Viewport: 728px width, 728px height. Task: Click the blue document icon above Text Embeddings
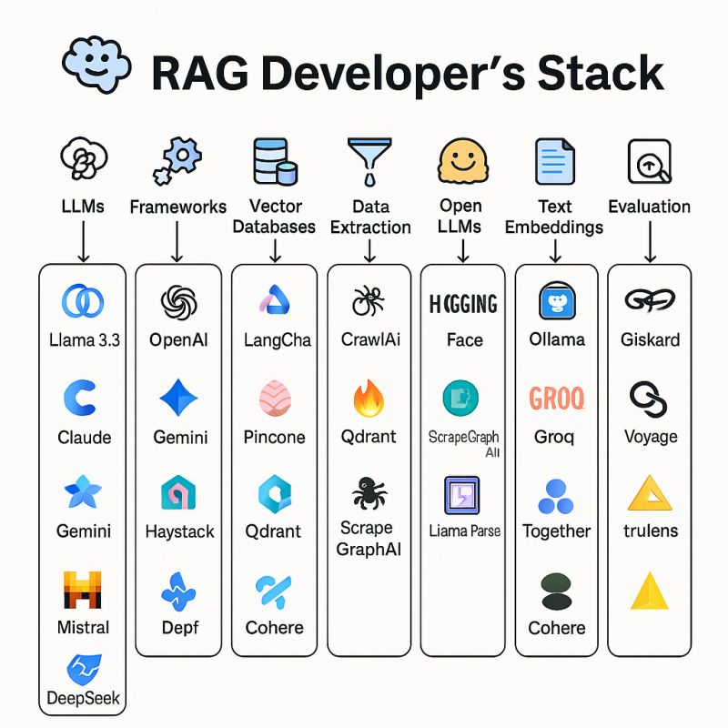click(555, 161)
